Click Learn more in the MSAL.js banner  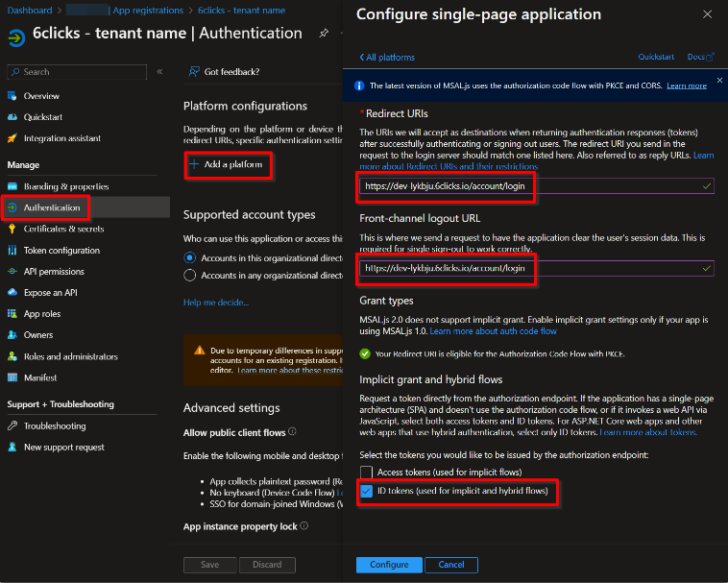687,85
